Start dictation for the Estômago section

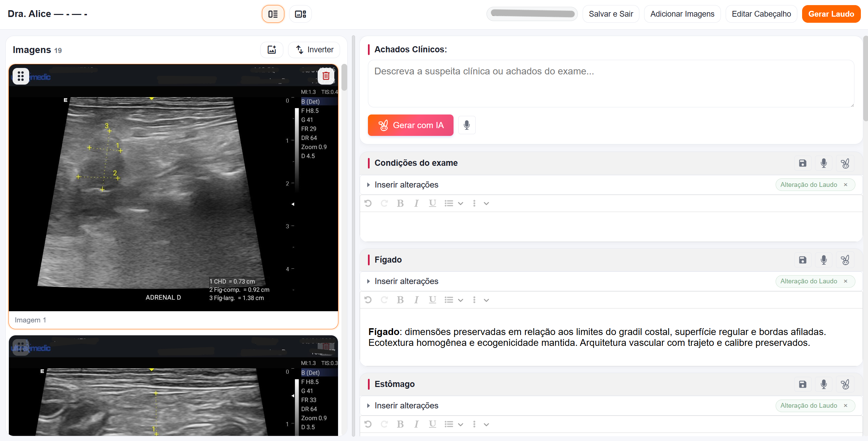823,384
